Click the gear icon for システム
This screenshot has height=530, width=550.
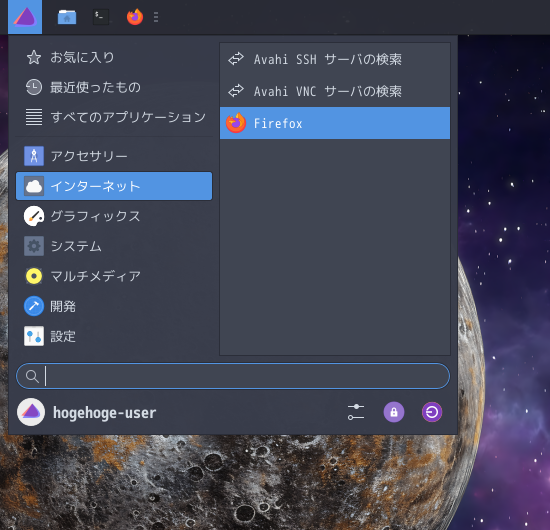pos(34,246)
